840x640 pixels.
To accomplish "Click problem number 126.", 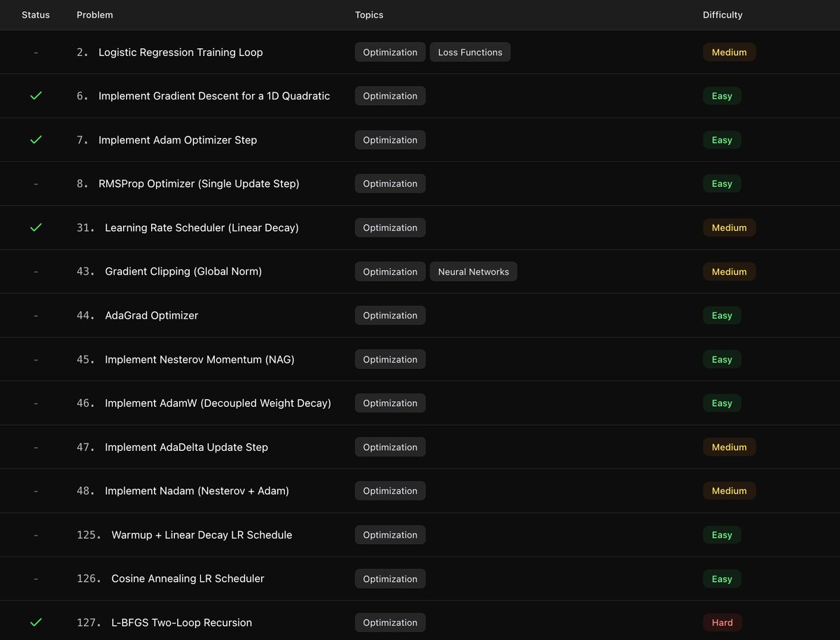I will [89, 578].
